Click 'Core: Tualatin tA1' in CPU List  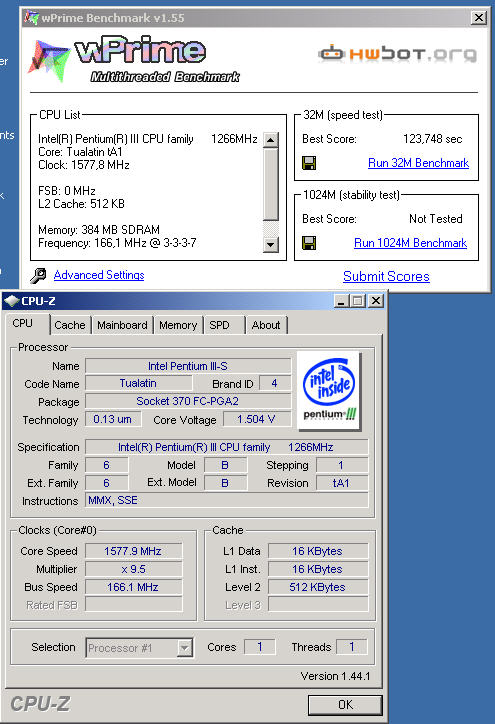tap(80, 152)
